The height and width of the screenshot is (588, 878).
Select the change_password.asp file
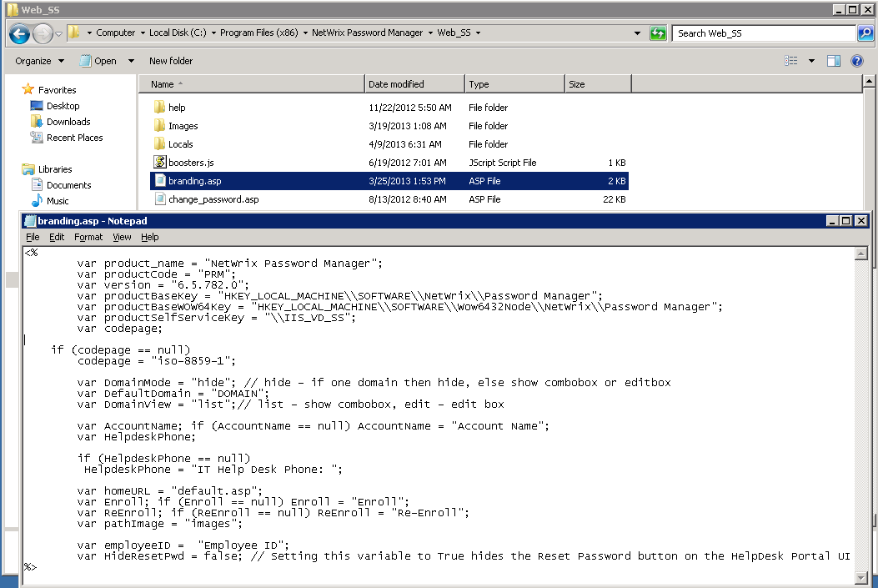(x=213, y=199)
